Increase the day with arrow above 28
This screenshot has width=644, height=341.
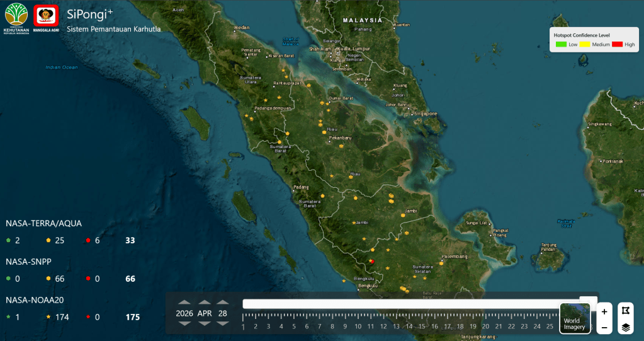tap(223, 303)
